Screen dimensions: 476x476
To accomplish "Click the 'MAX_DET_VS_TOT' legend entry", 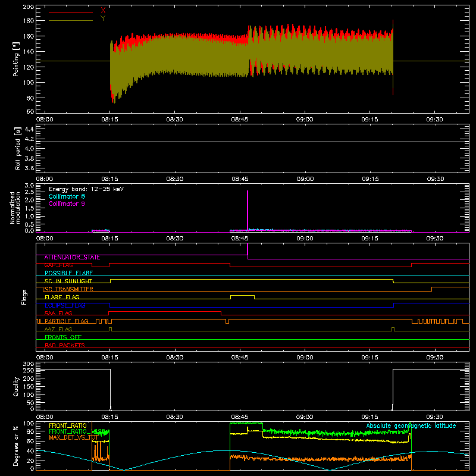I will 73,437.
